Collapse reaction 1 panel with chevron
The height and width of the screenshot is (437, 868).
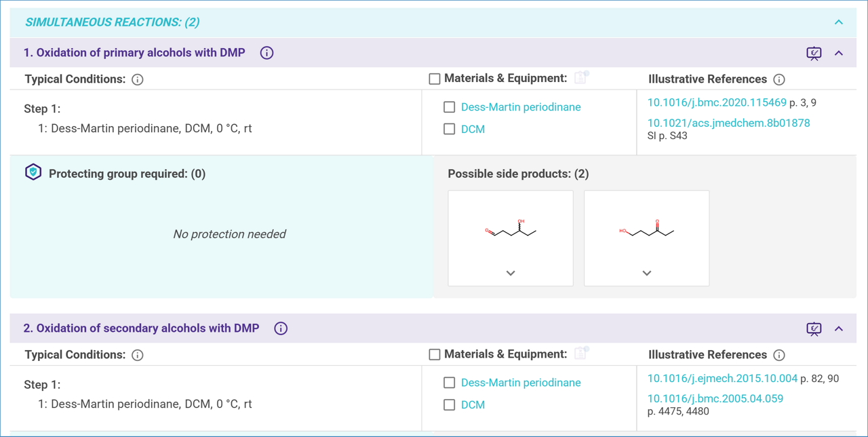coord(839,53)
